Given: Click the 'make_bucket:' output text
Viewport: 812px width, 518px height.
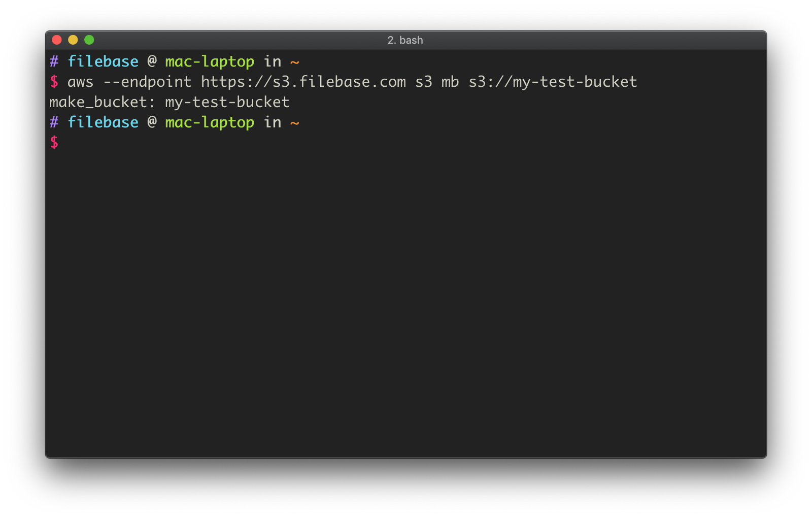Looking at the screenshot, I should coord(102,102).
